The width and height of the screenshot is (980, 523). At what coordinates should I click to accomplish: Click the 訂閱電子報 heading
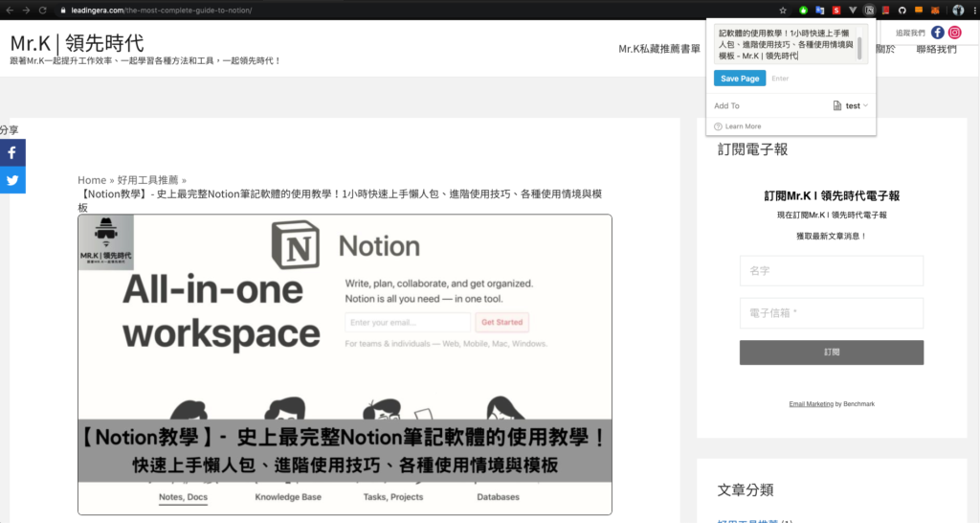[752, 149]
